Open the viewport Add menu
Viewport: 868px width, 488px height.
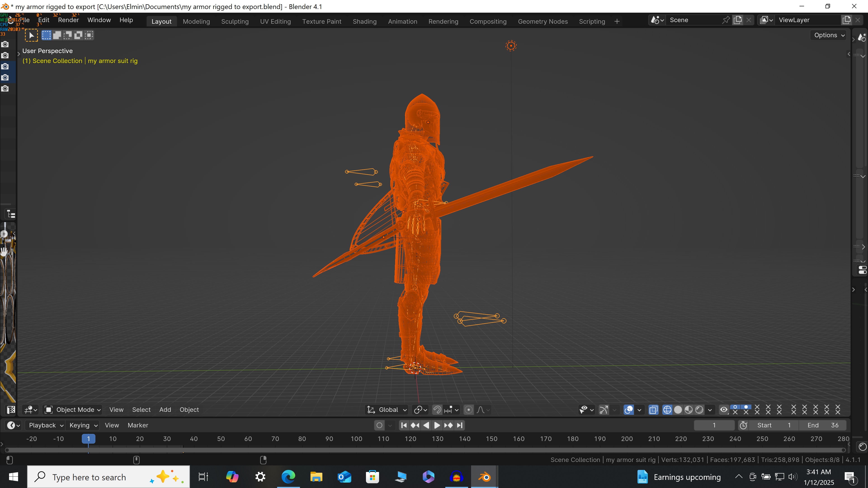pos(165,410)
